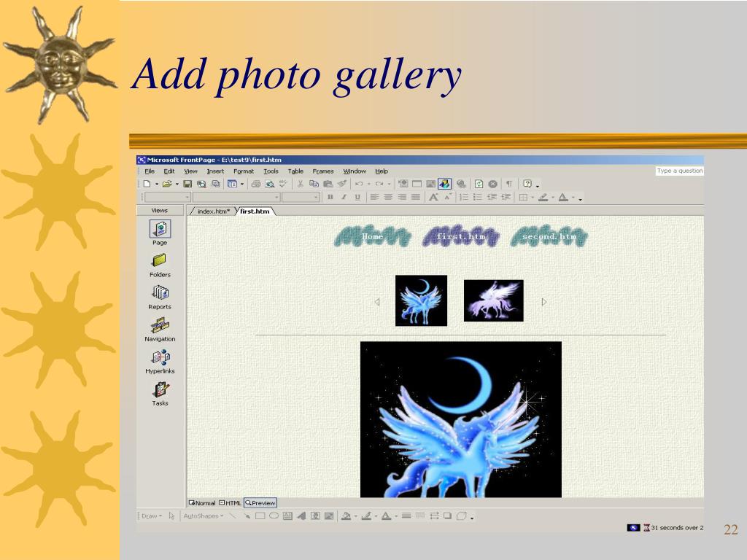Expand the Toggle Pane dropdown arrow
The height and width of the screenshot is (560, 747).
(x=242, y=184)
